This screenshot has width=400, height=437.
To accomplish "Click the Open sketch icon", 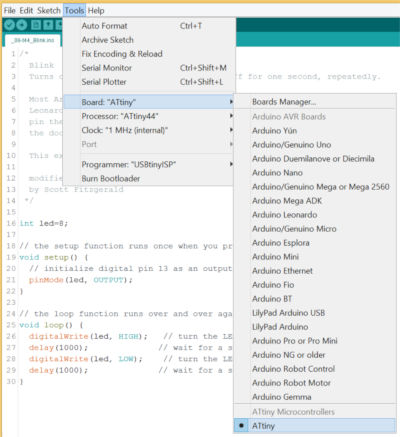I will coord(48,25).
